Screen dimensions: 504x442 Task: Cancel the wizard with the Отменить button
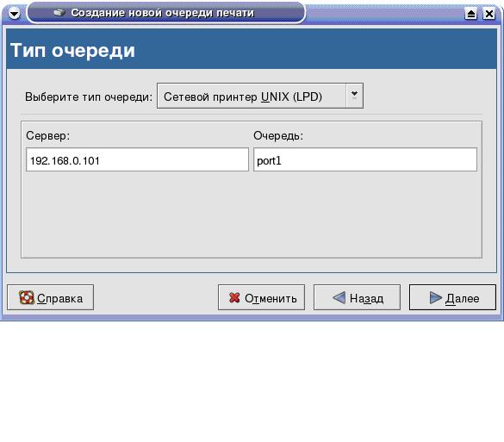click(261, 297)
